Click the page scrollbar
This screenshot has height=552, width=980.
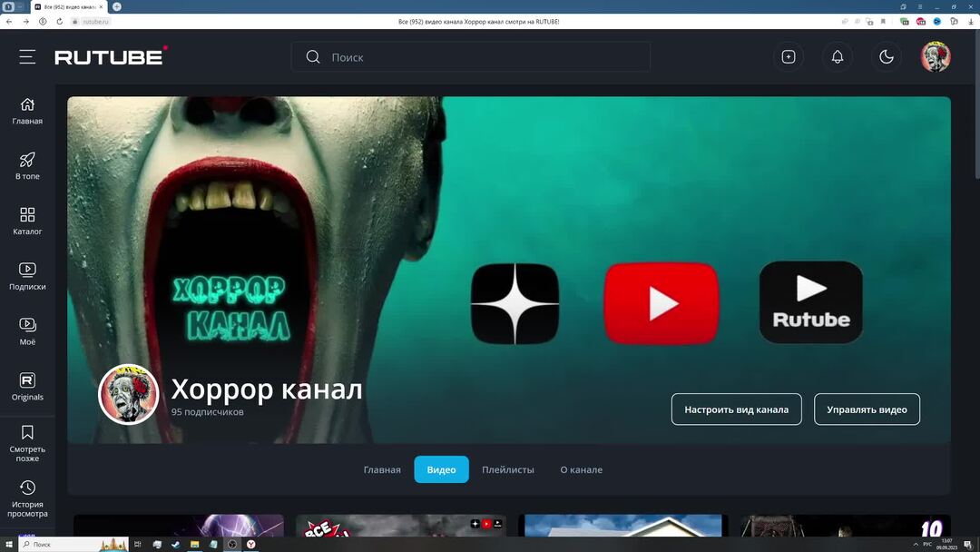coord(976,106)
